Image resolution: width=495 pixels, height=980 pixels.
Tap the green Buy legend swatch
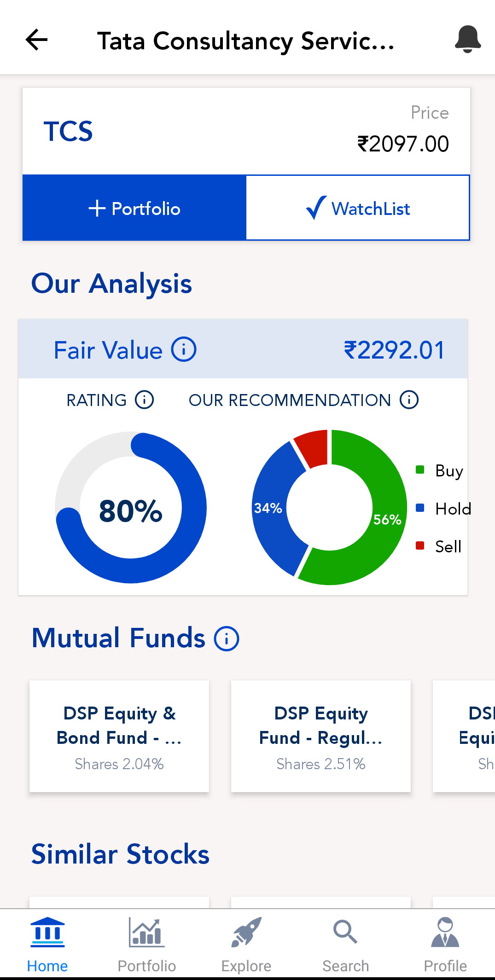tap(420, 470)
